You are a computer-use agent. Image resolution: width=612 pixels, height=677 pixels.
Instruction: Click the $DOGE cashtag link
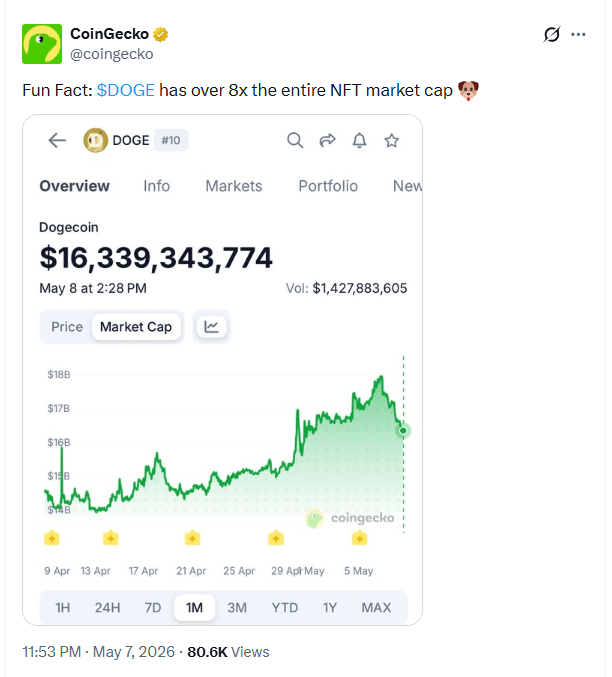126,90
